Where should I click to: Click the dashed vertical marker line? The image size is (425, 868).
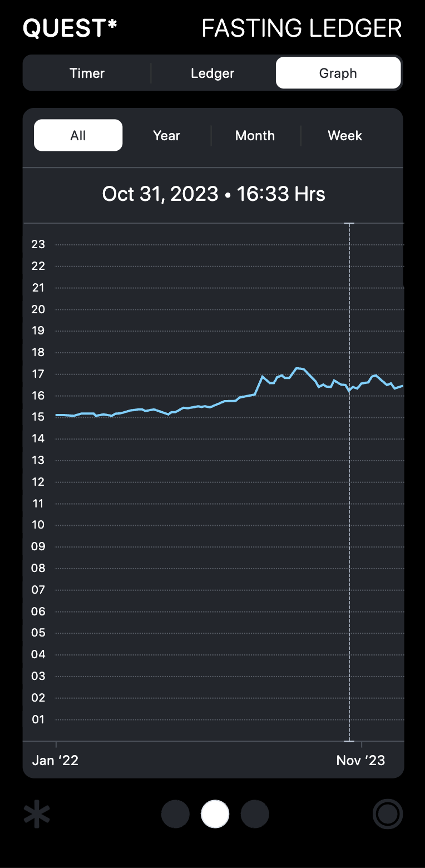(x=349, y=501)
